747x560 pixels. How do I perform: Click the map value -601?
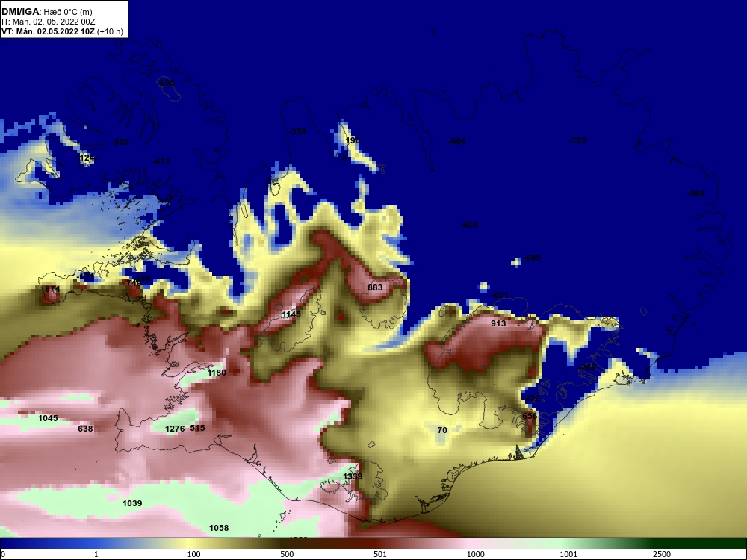(x=499, y=295)
